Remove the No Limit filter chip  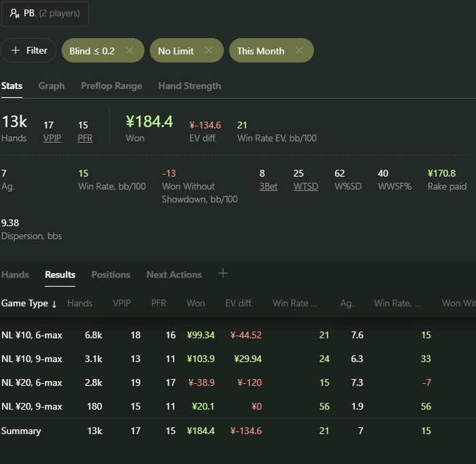(x=209, y=50)
